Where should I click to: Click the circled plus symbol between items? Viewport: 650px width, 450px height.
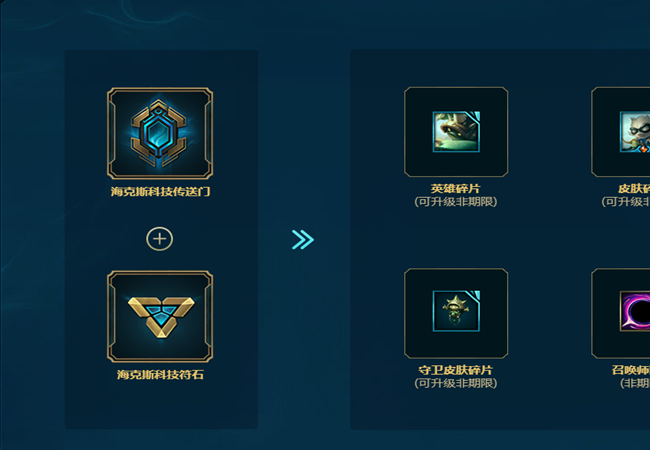160,239
